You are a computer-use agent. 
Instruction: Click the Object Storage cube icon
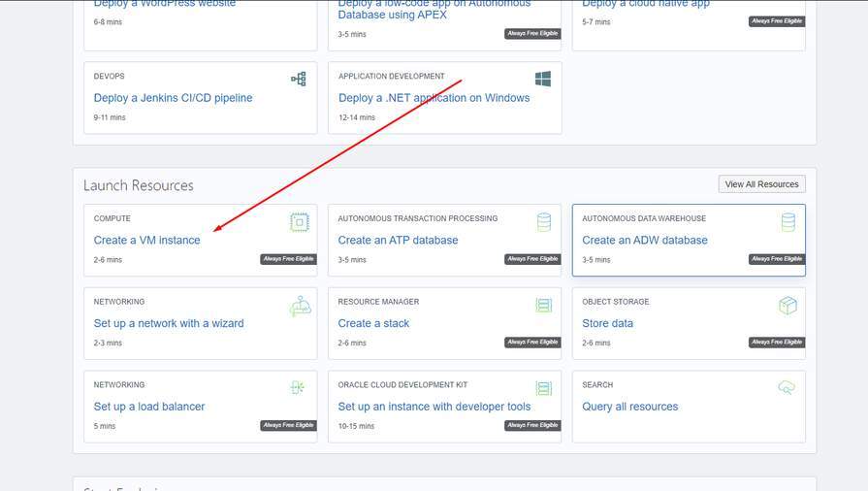pos(788,307)
